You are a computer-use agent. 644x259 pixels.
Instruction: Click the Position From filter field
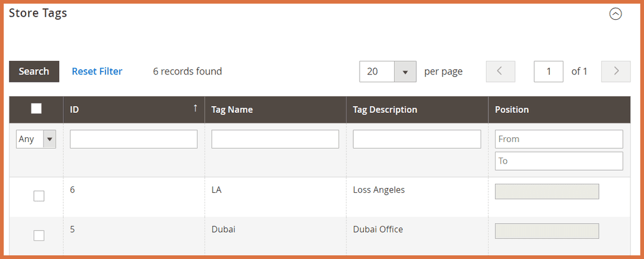(x=559, y=139)
